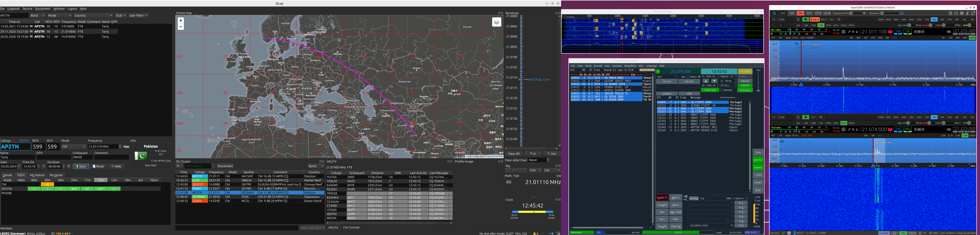The width and height of the screenshot is (980, 235).
Task: Open the JTDX DXpedition menu
Action: pyautogui.click(x=630, y=66)
